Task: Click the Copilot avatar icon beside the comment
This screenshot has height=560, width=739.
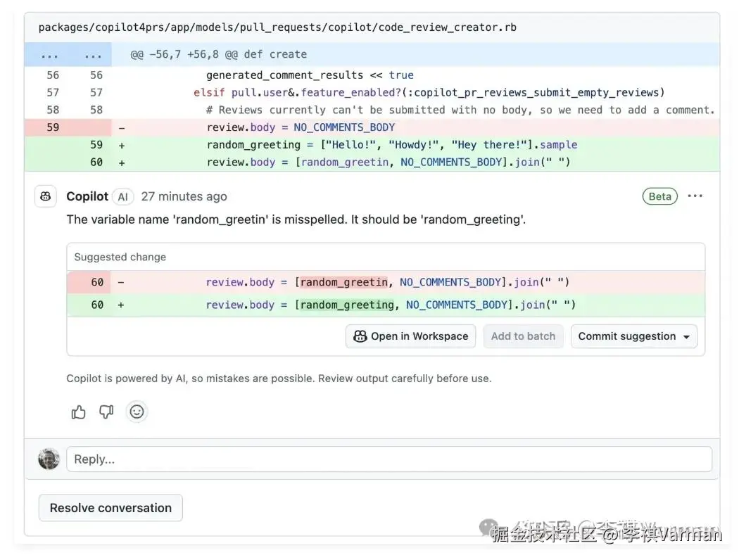Action: (x=46, y=196)
